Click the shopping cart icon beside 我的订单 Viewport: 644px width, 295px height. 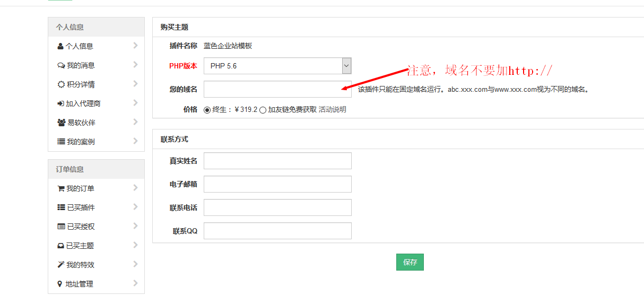(x=60, y=188)
